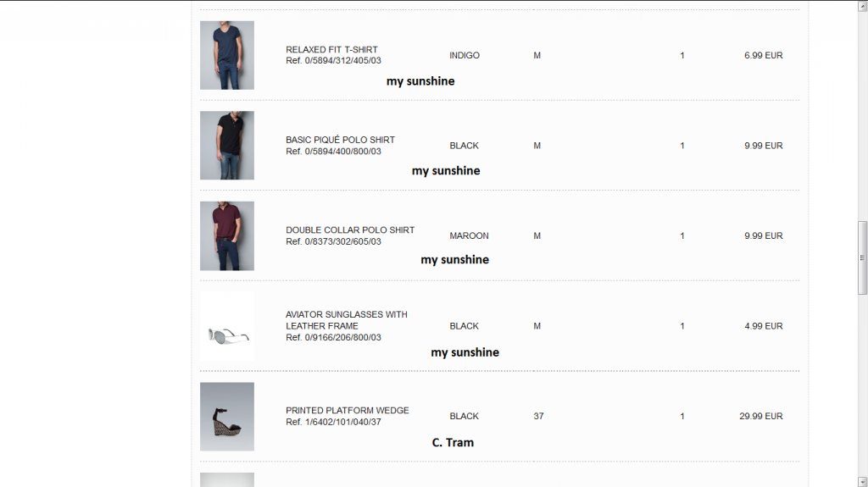
Task: Click the size 37 wedge value
Action: click(538, 417)
